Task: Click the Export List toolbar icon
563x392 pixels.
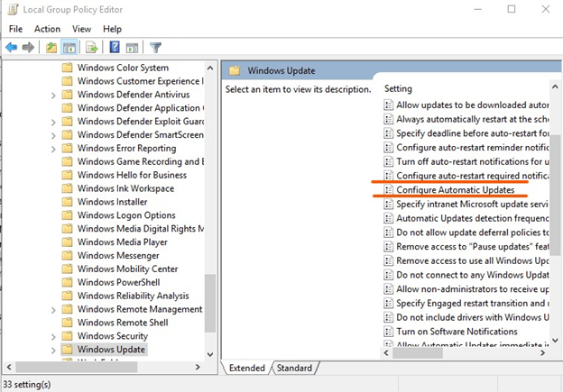Action: point(91,48)
